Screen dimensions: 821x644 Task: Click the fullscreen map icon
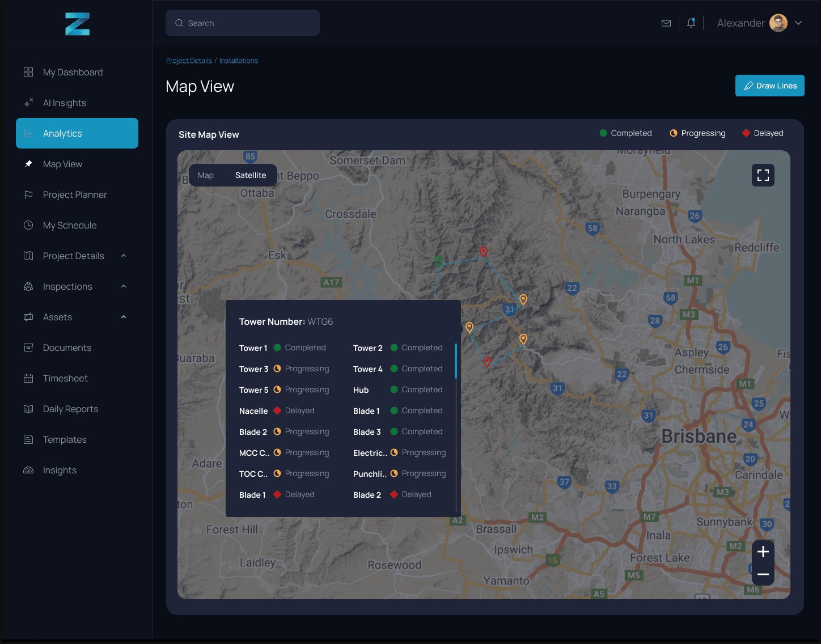click(763, 175)
